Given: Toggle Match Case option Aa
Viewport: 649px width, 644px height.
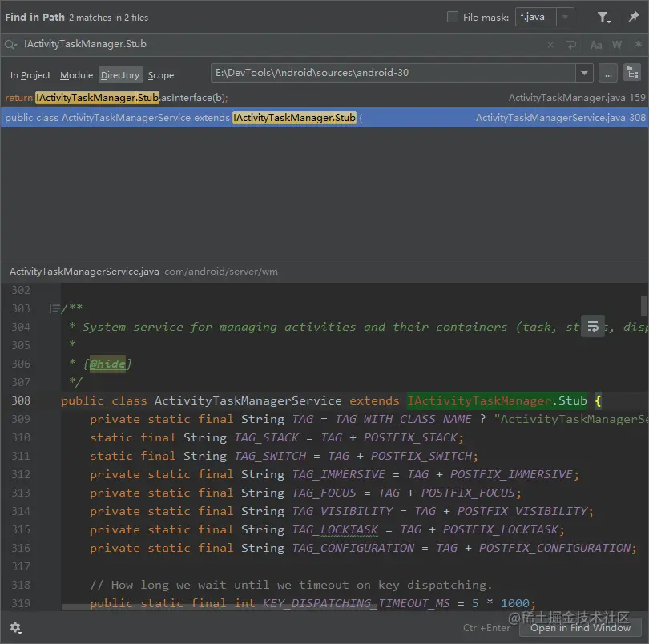Looking at the screenshot, I should coord(596,45).
